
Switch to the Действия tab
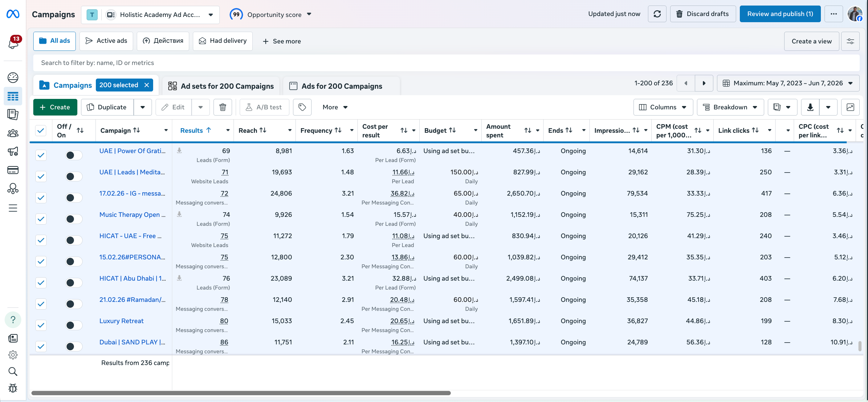pyautogui.click(x=163, y=41)
